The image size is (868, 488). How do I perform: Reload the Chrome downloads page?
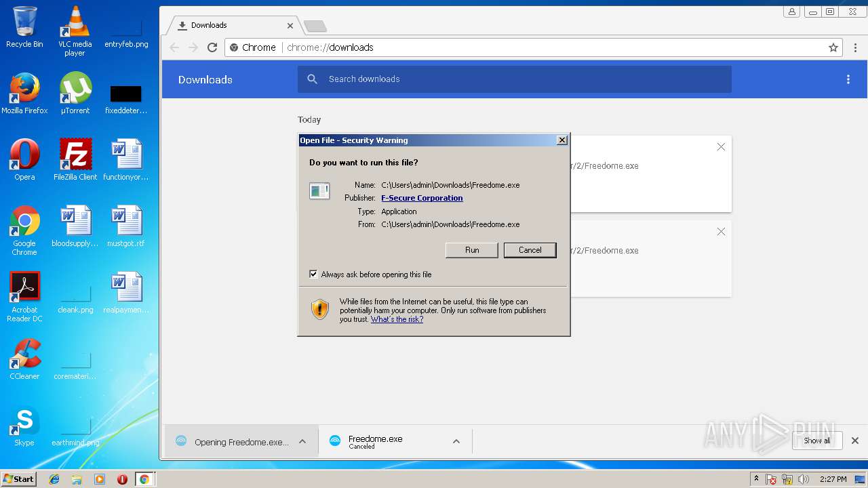coord(212,47)
